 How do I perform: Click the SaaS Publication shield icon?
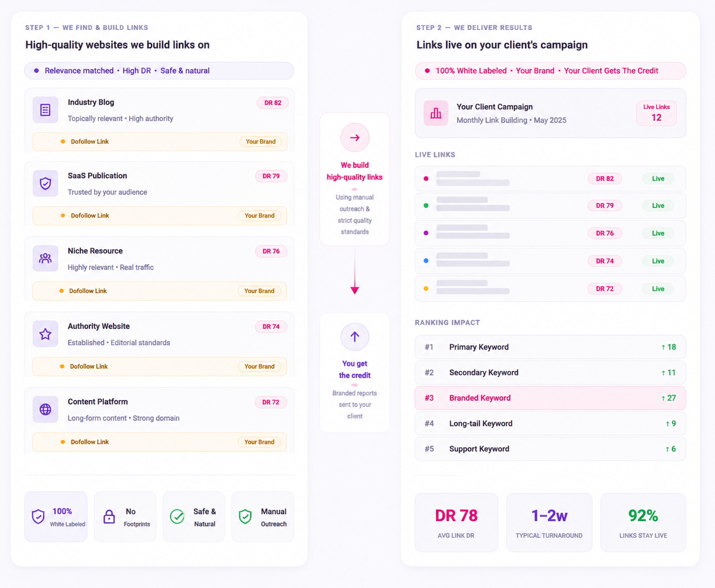[45, 183]
